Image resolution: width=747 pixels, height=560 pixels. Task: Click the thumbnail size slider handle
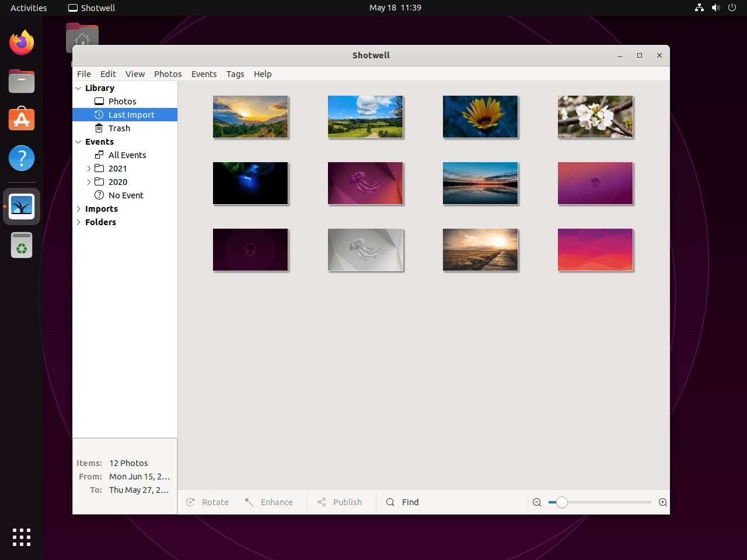(561, 502)
